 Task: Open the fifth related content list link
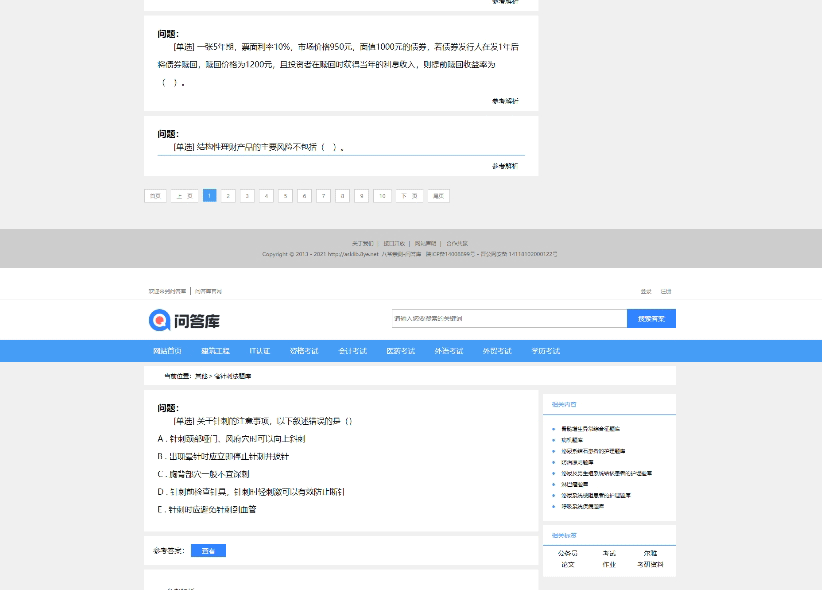pos(607,473)
